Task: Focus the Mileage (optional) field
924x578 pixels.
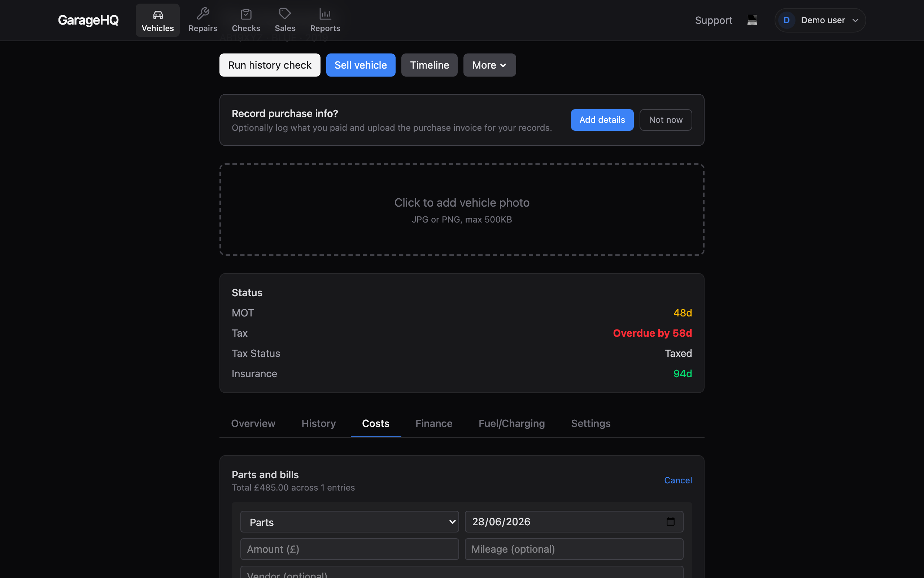Action: [x=574, y=549]
